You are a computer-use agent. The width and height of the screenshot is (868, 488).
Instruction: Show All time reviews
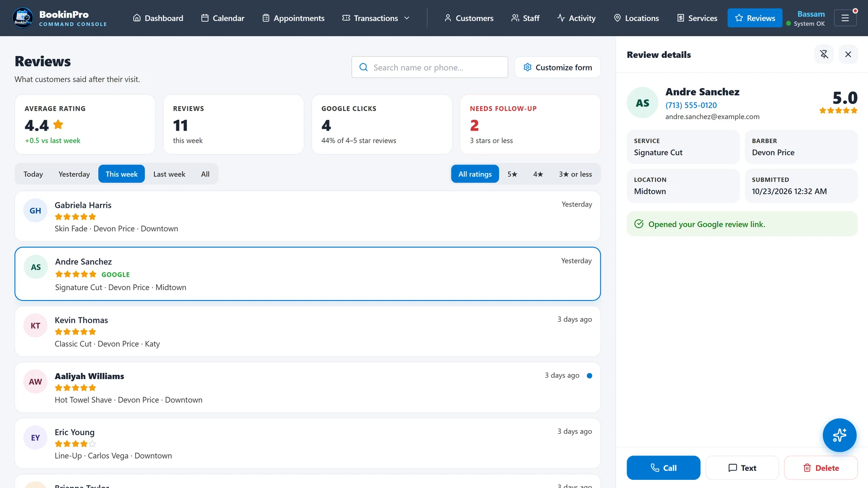pyautogui.click(x=205, y=174)
